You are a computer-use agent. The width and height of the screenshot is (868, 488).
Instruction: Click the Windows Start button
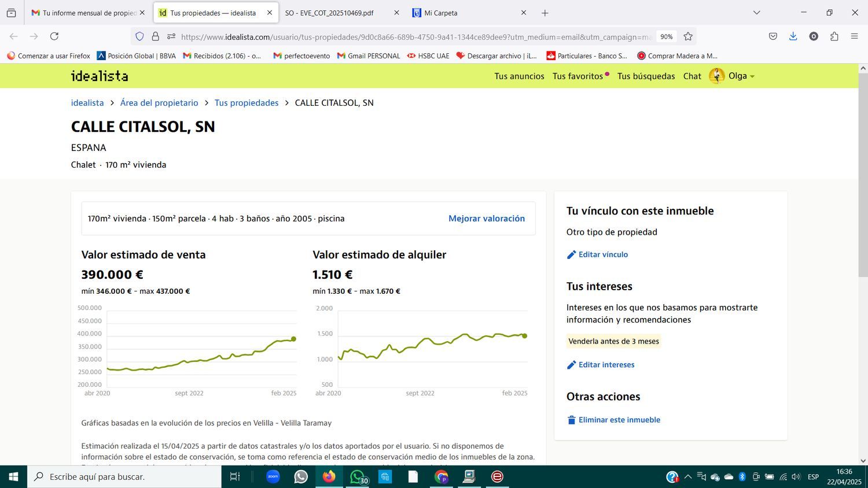(13, 476)
